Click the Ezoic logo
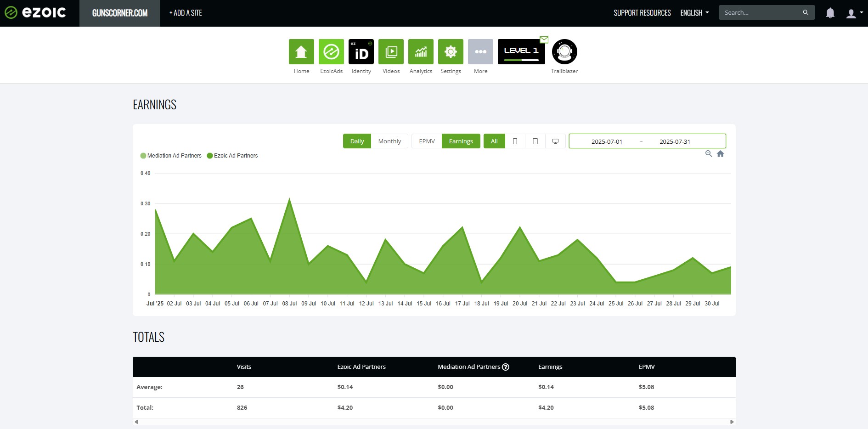The height and width of the screenshot is (429, 868). [x=35, y=12]
